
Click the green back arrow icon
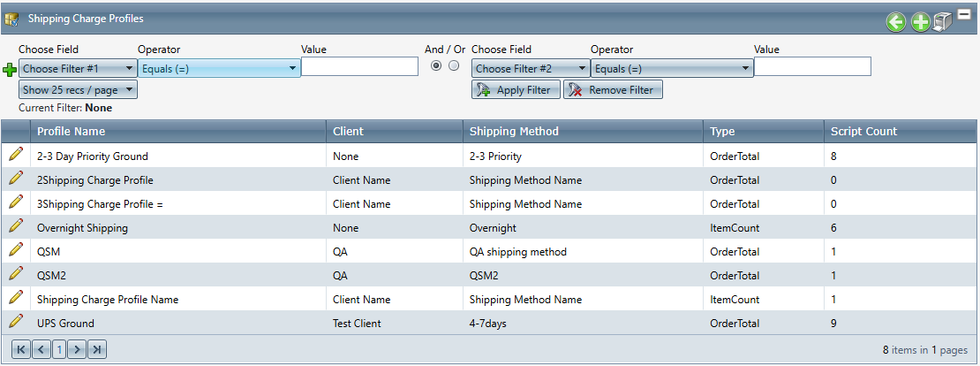click(x=896, y=23)
